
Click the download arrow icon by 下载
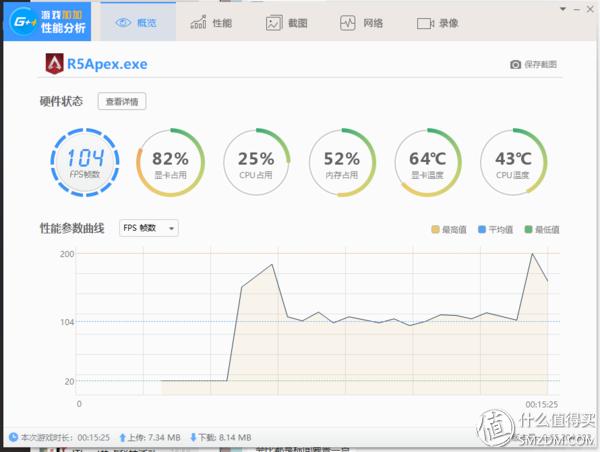click(193, 437)
